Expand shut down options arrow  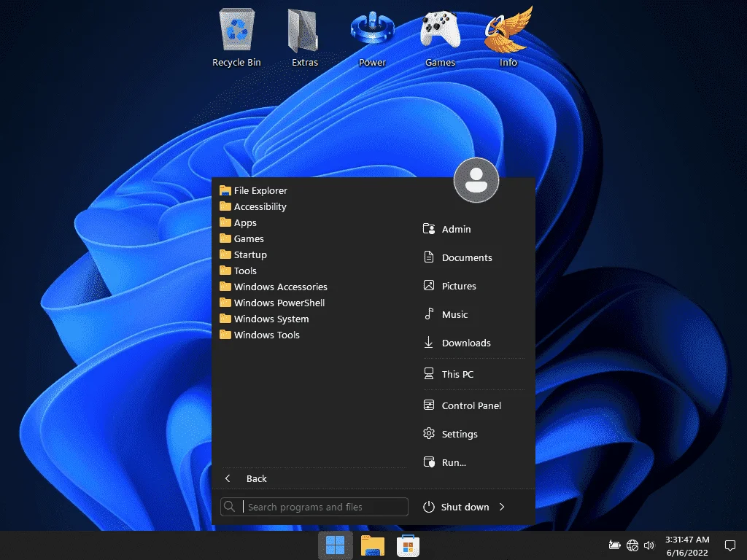click(x=502, y=507)
